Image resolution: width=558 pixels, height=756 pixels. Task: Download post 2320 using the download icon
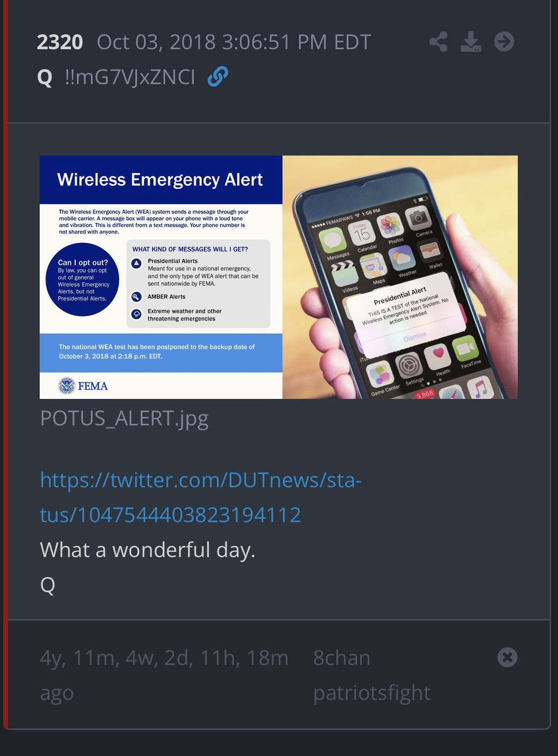pos(471,42)
